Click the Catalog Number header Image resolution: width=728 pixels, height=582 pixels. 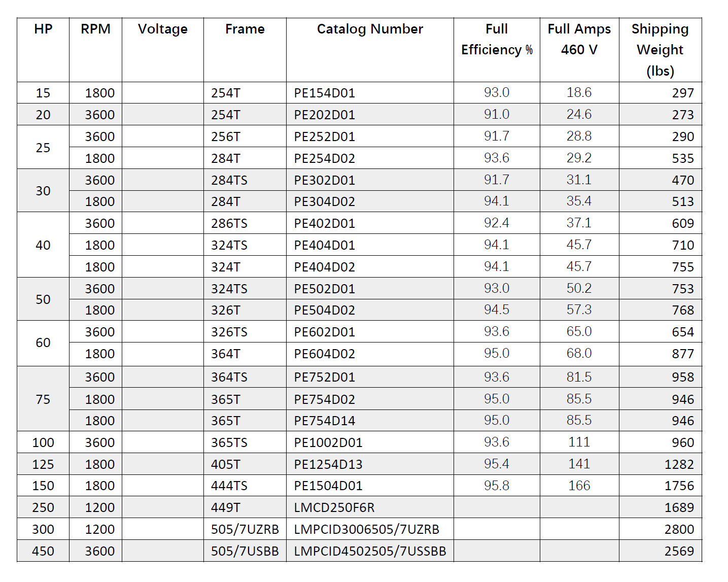[x=370, y=29]
